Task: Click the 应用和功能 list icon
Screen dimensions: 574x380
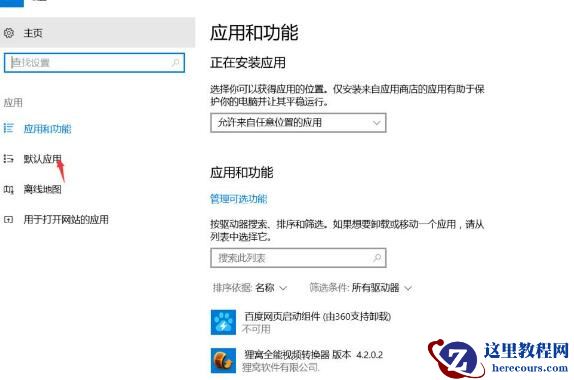Action: click(x=8, y=128)
